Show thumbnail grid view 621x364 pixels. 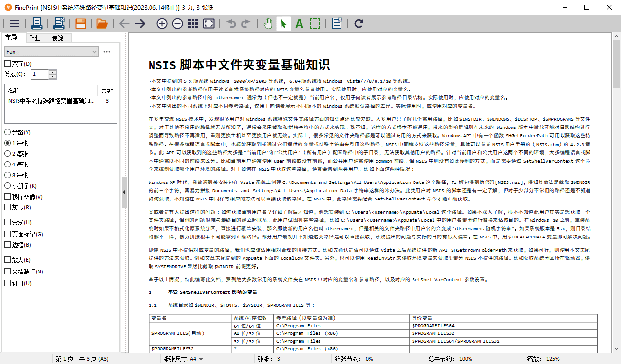(193, 23)
